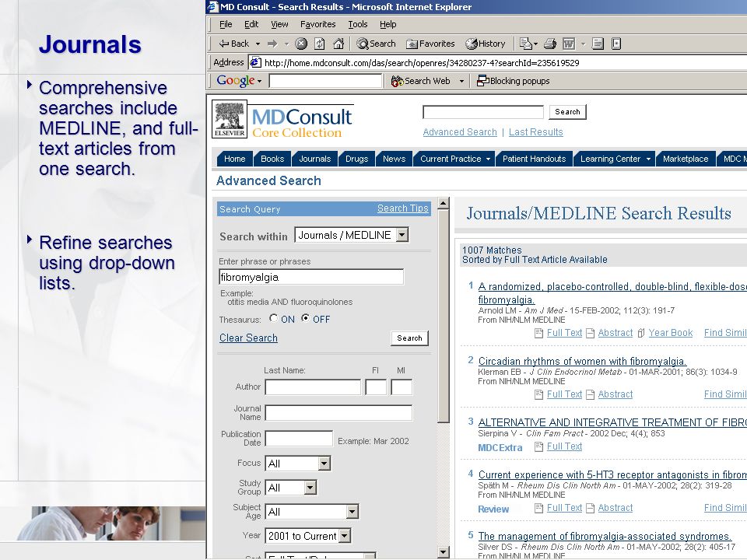Switch to the Marketplace tab
747x560 pixels.
click(686, 159)
